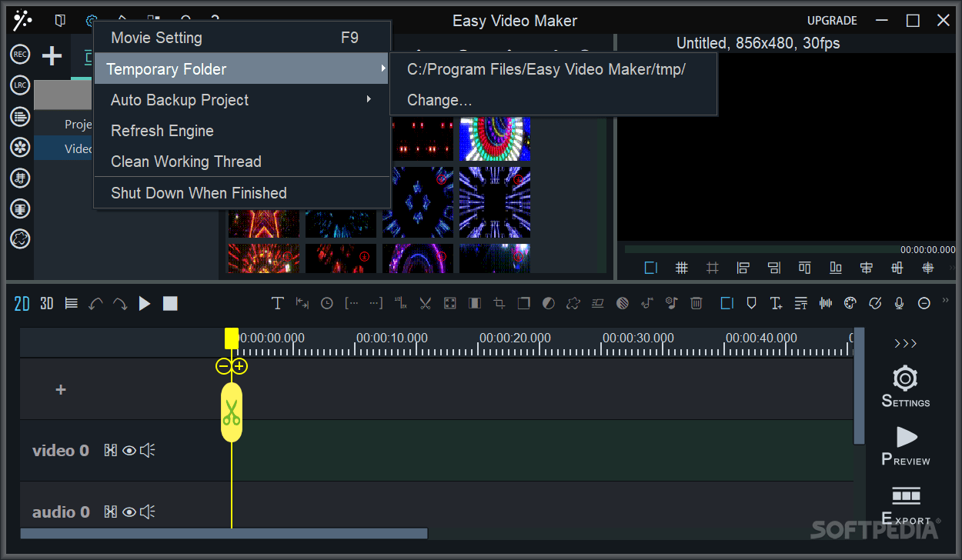Viewport: 962px width, 560px height.
Task: Click the align top edges icon in preview toolbar
Action: (805, 268)
